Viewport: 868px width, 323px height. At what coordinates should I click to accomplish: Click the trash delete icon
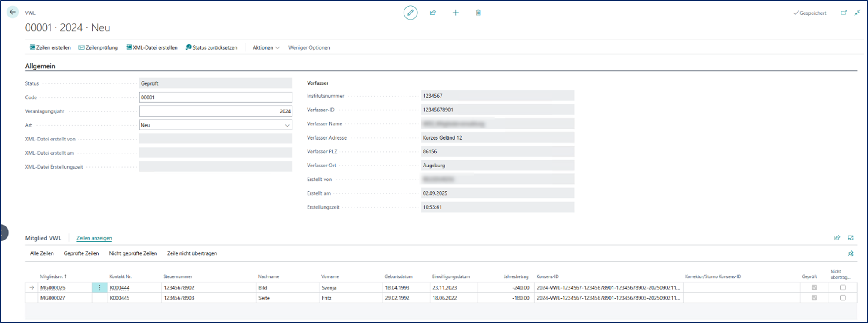(478, 13)
